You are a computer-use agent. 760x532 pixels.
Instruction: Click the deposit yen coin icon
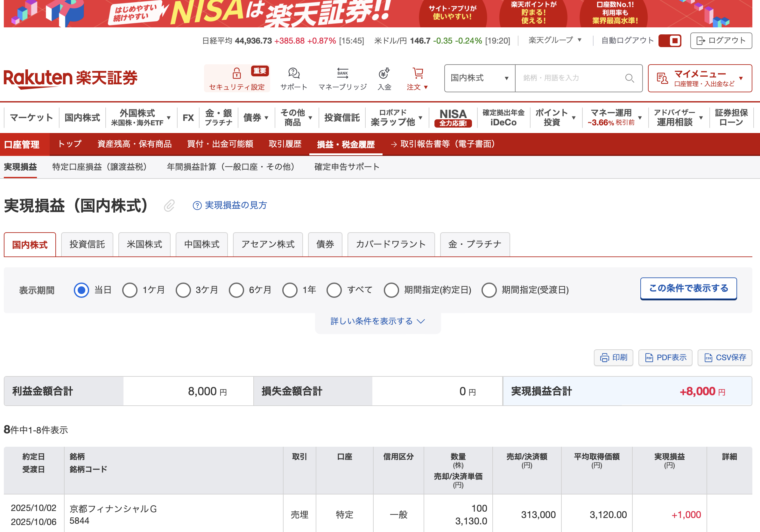click(x=384, y=73)
